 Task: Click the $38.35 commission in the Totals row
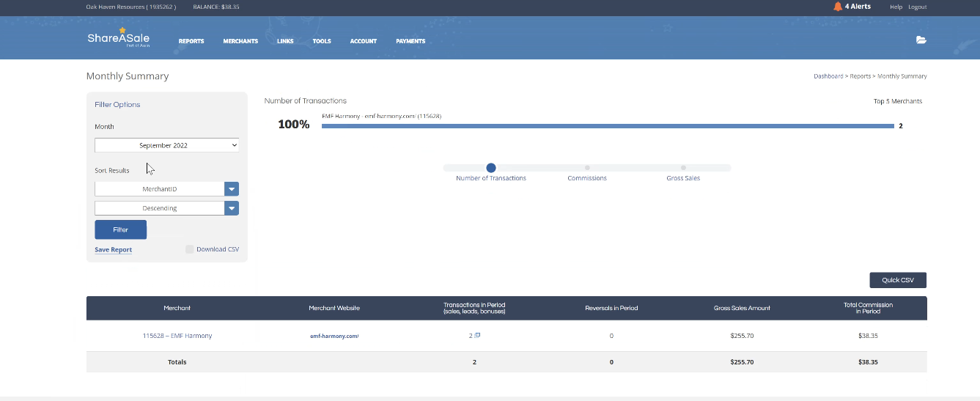coord(868,362)
